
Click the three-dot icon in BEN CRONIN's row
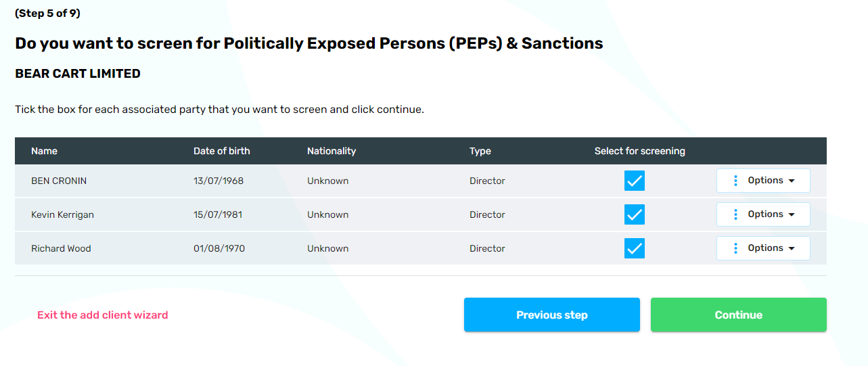735,181
